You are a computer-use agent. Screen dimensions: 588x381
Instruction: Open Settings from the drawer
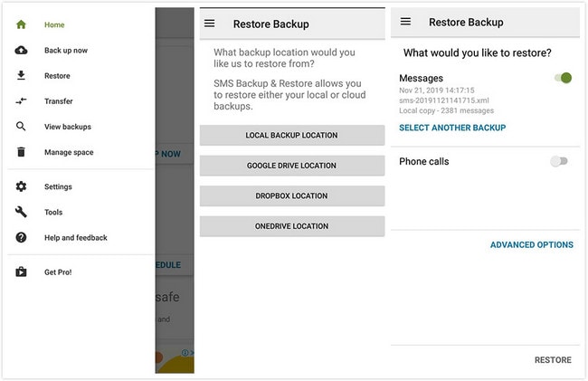pos(58,186)
